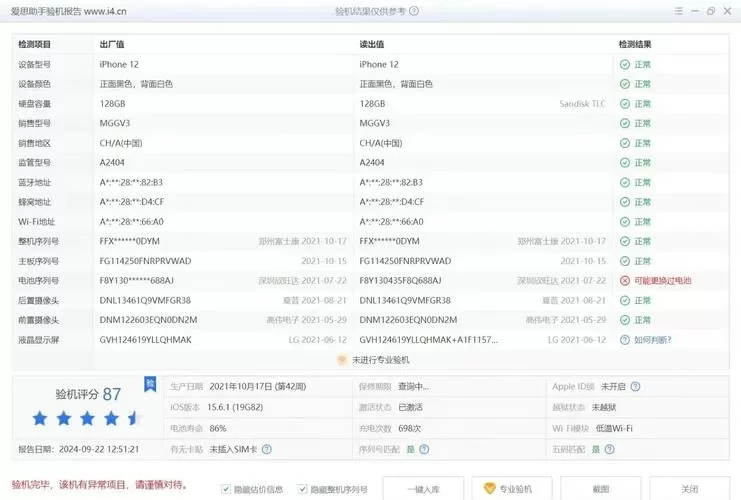Click the diamond icon on 专业验机 button
Viewport: 741px width, 500px height.
[490, 488]
